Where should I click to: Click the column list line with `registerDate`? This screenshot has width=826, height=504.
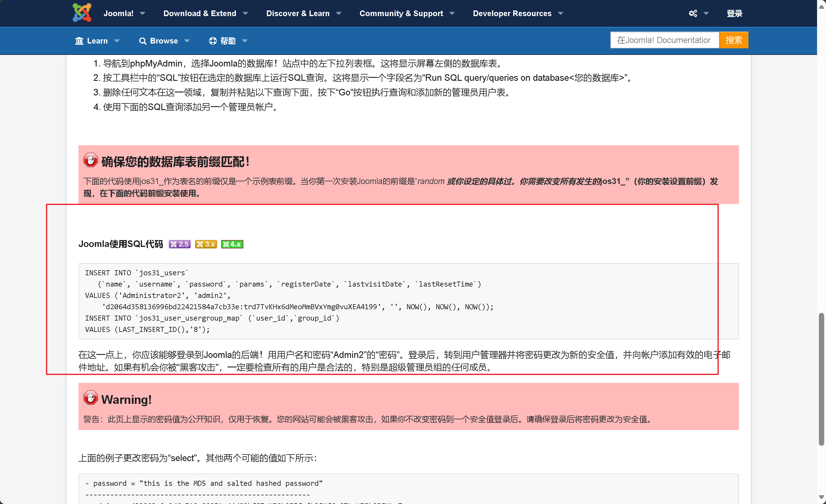click(x=290, y=284)
